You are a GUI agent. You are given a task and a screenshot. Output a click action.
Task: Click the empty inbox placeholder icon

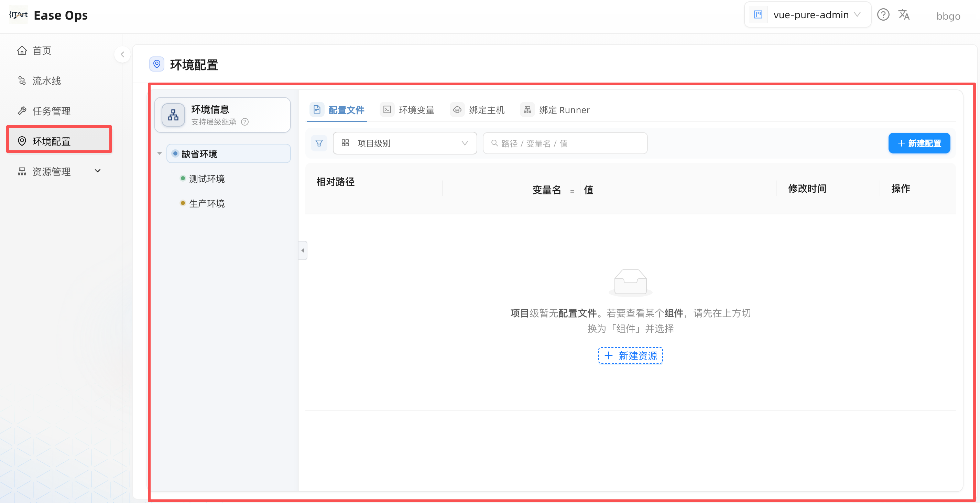630,282
